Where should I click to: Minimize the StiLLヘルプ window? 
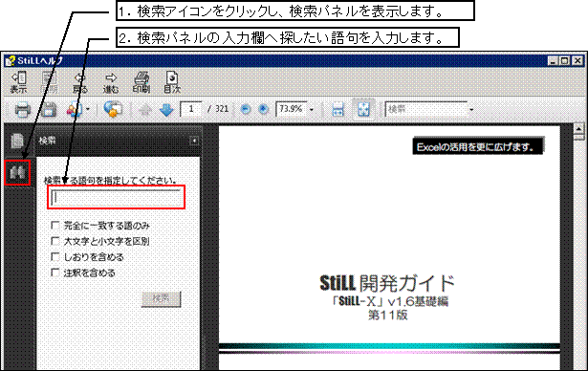[x=553, y=61]
